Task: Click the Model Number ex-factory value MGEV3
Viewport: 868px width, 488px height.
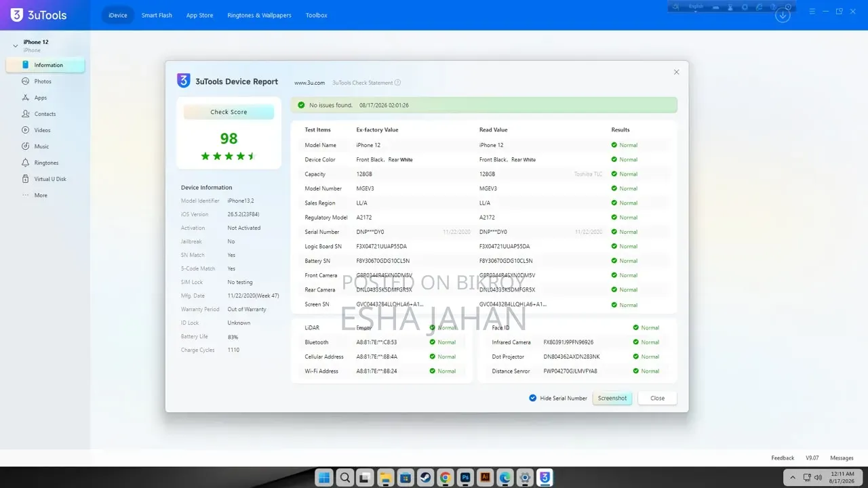Action: (365, 188)
